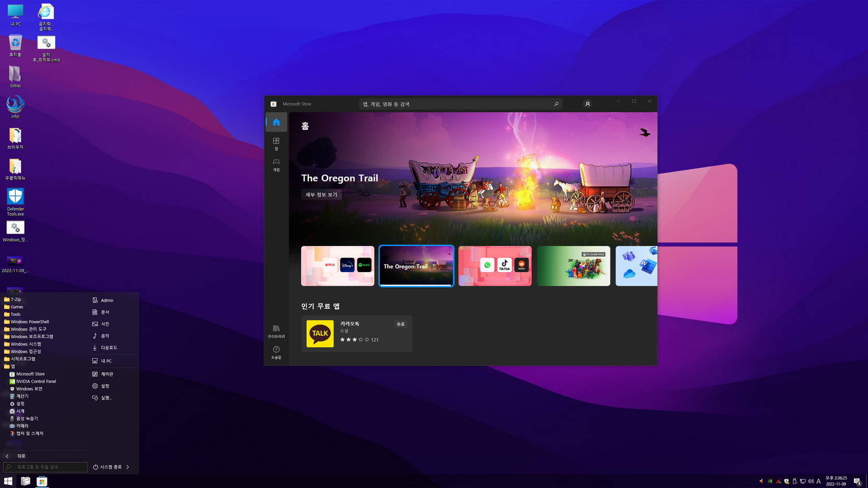
Task: Open the user account icon in Store title bar
Action: (587, 104)
